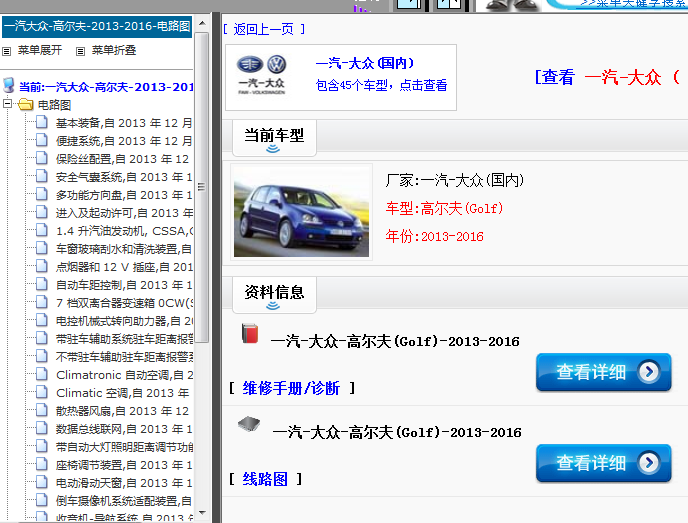Click 厂家:一汽-大众(国内) text

[455, 180]
